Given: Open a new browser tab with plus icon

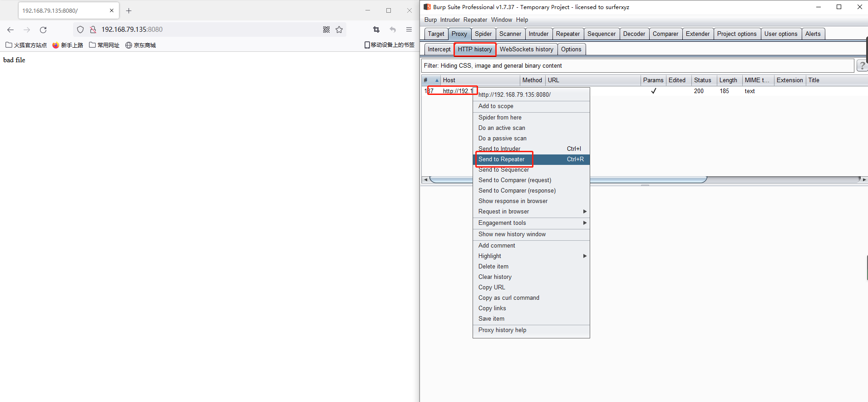Looking at the screenshot, I should point(129,10).
